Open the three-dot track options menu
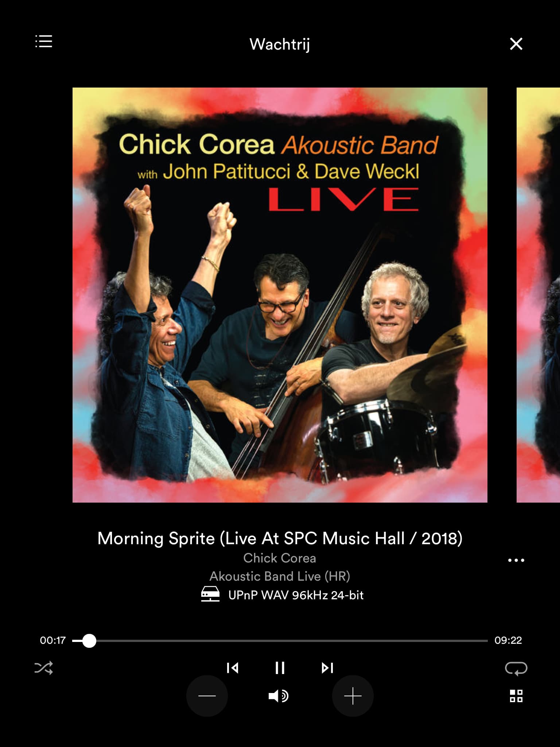The height and width of the screenshot is (747, 560). click(x=516, y=560)
